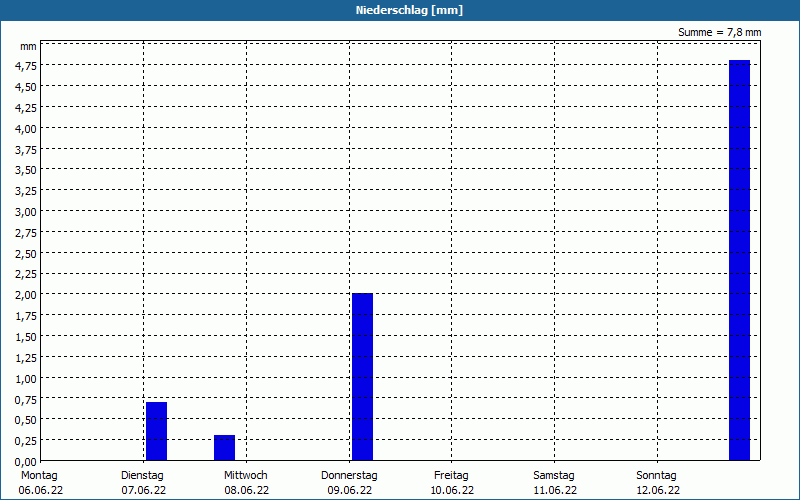The width and height of the screenshot is (800, 500).
Task: Click the 4,75 y-axis value
Action: pos(26,66)
